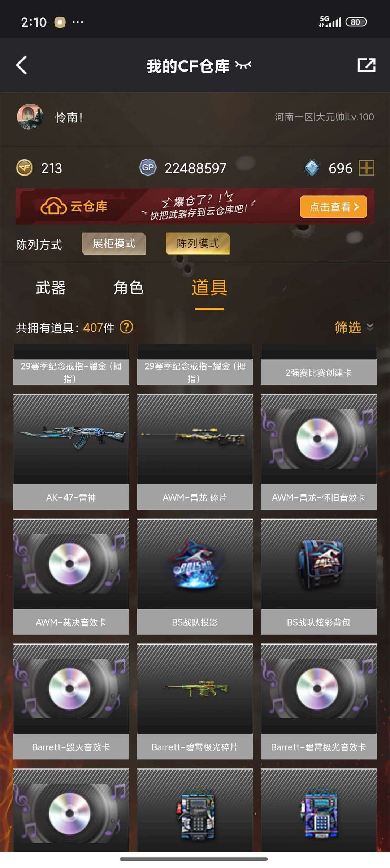The image size is (390, 868).
Task: Tap the GP coin icon
Action: click(148, 168)
